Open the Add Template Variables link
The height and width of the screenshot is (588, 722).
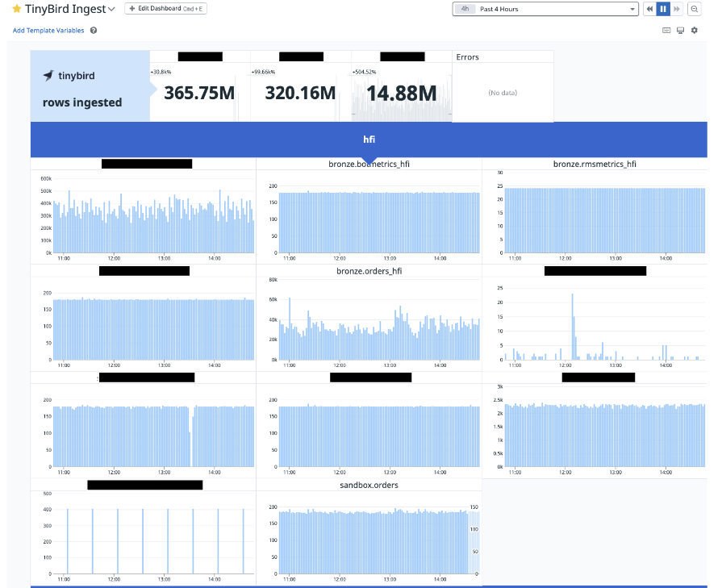48,31
